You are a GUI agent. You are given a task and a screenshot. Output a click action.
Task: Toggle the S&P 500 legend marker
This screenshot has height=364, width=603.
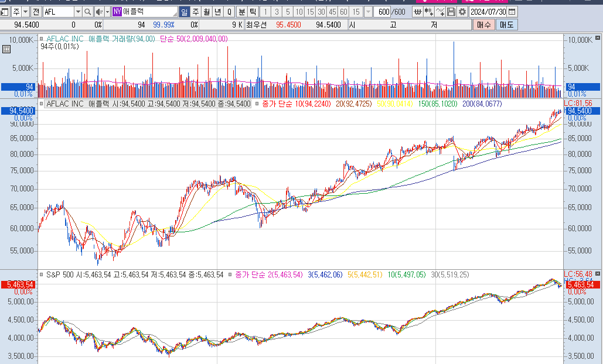click(x=42, y=274)
